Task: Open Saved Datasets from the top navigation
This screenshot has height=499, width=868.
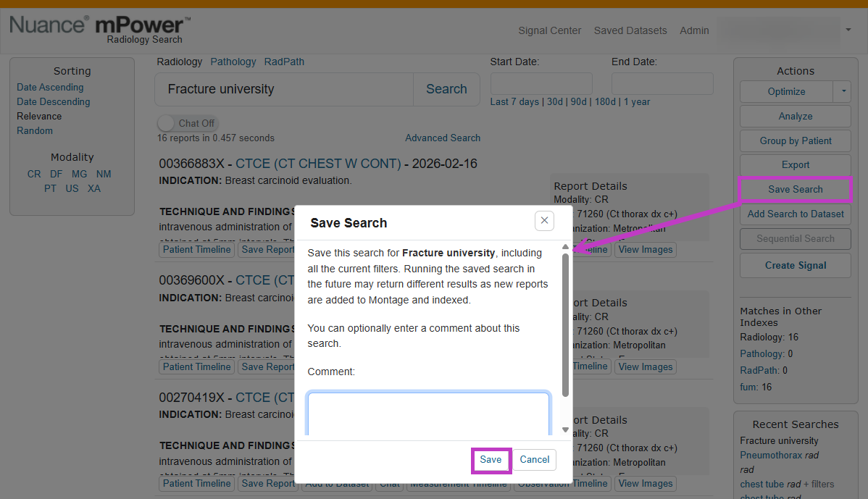Action: pos(630,30)
